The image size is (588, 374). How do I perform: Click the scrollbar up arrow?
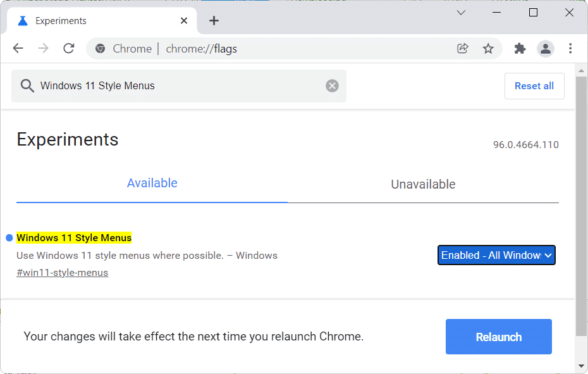pyautogui.click(x=581, y=71)
